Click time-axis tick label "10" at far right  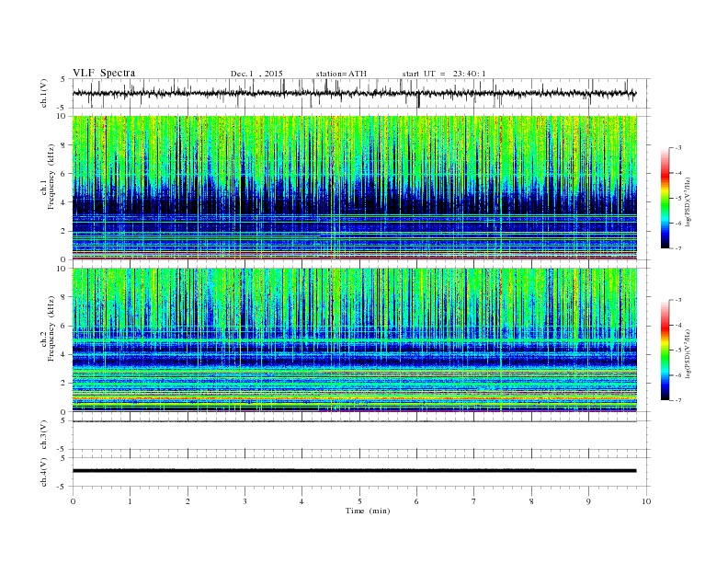(x=646, y=501)
